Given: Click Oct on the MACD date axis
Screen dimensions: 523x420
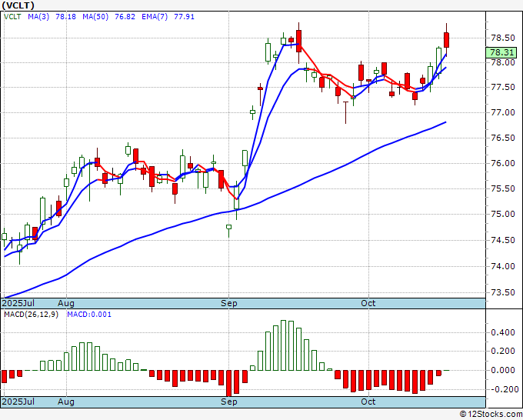Looking at the screenshot, I should (368, 402).
